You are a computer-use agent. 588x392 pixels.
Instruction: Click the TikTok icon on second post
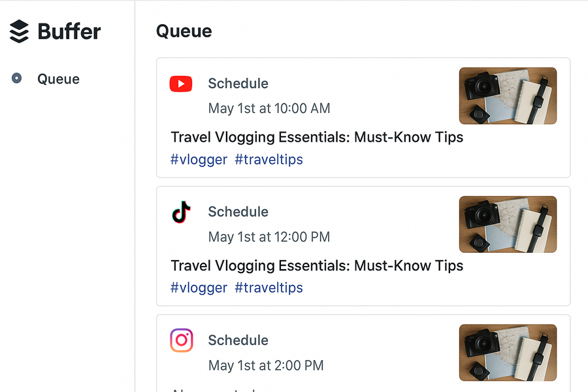(181, 212)
